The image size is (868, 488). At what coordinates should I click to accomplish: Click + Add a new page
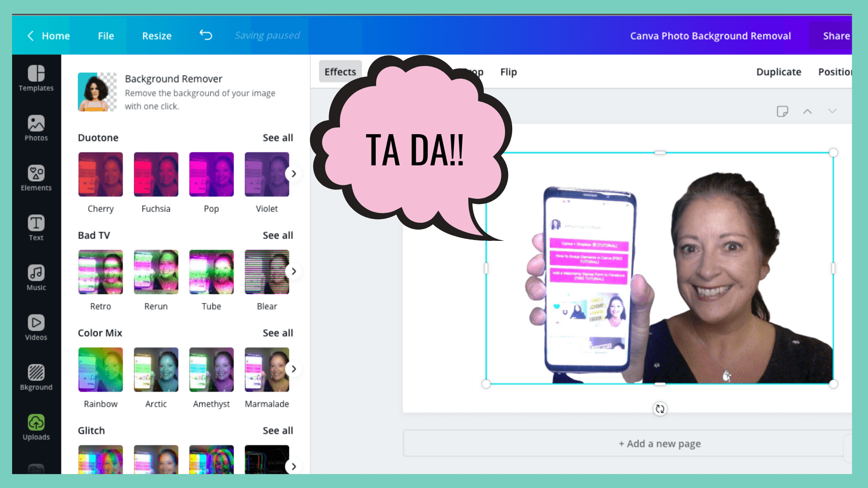[x=660, y=444]
